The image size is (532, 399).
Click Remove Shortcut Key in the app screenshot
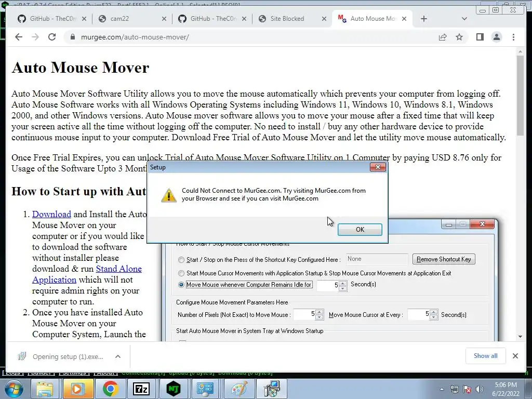(x=444, y=259)
